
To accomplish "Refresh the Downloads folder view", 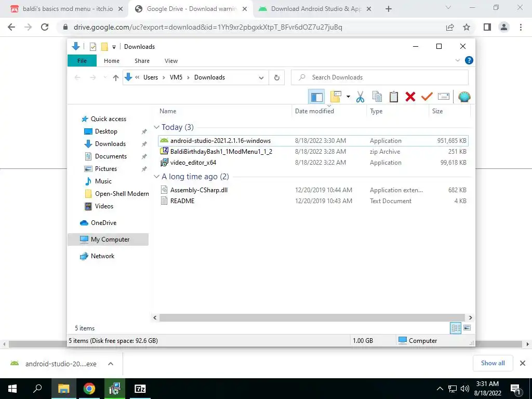I will click(x=277, y=78).
